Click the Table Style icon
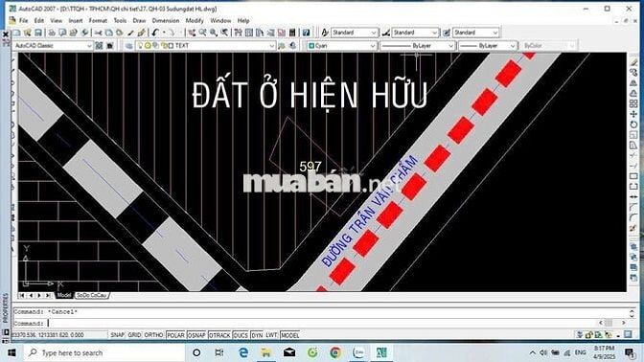The image size is (644, 362). click(447, 33)
